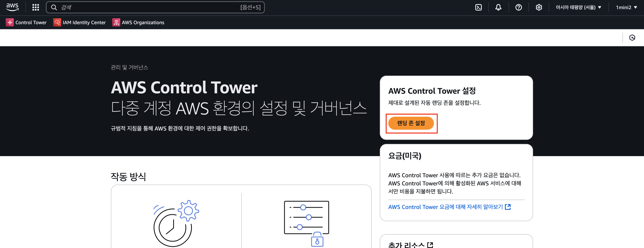
Task: Expand the 1mini2 account menu
Action: pyautogui.click(x=626, y=7)
